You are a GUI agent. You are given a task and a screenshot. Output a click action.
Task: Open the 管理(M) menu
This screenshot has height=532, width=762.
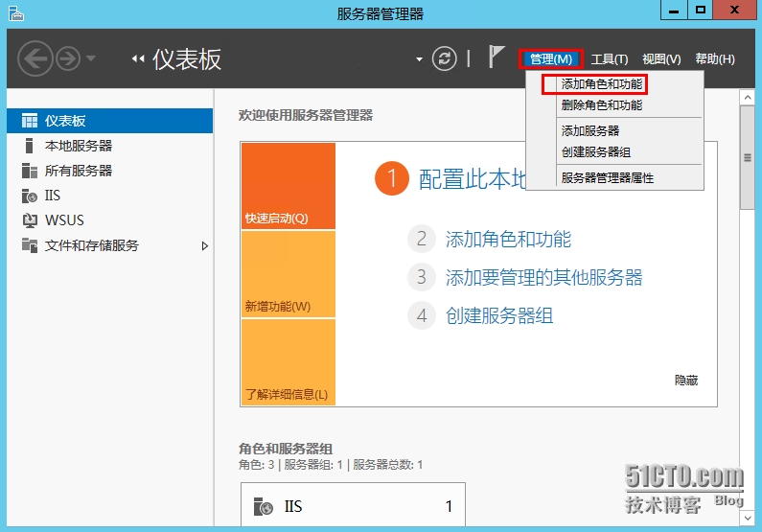550,59
